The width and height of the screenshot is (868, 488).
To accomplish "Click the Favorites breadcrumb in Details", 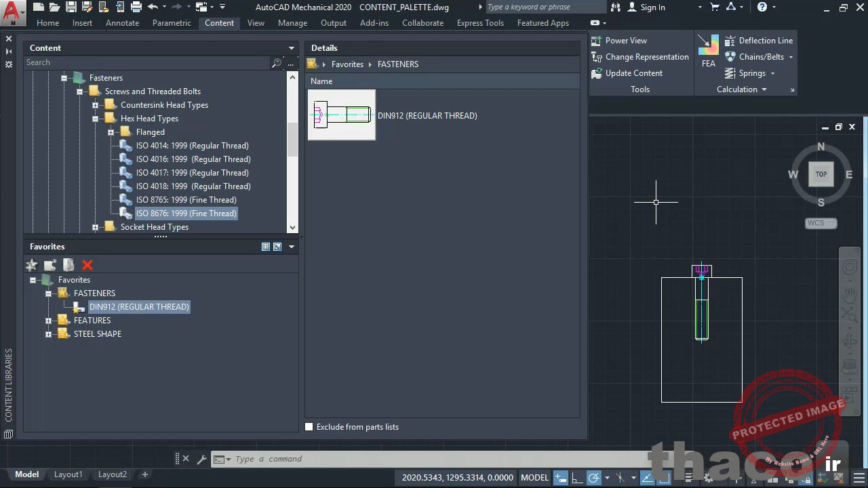I will point(347,64).
